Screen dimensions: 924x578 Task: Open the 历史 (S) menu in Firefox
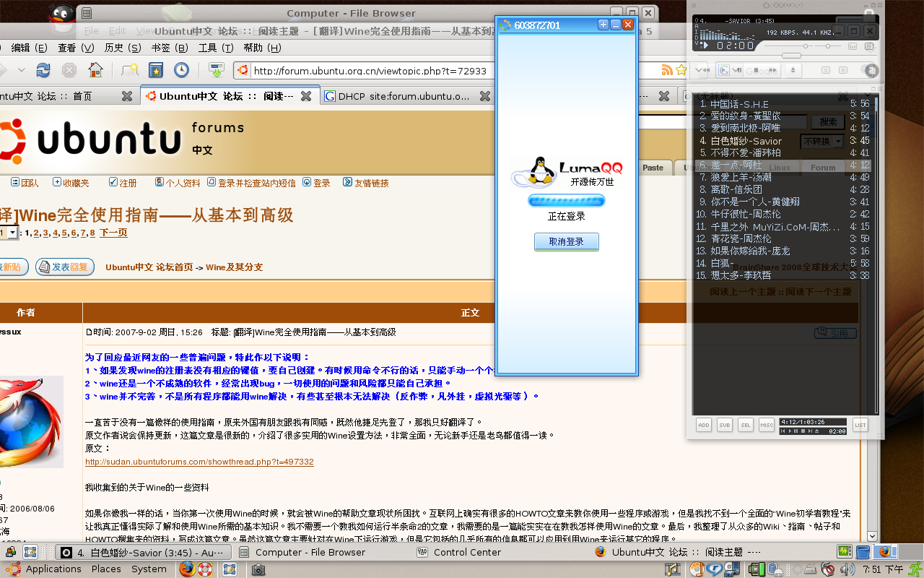coord(123,48)
